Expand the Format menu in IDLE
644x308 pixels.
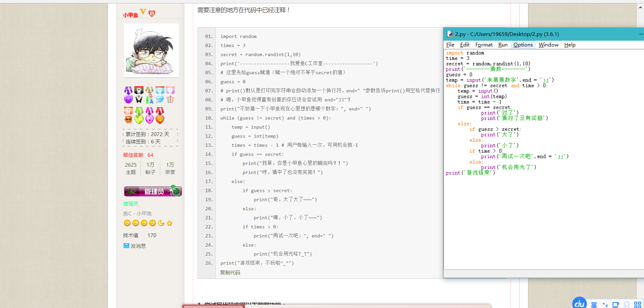pos(484,45)
